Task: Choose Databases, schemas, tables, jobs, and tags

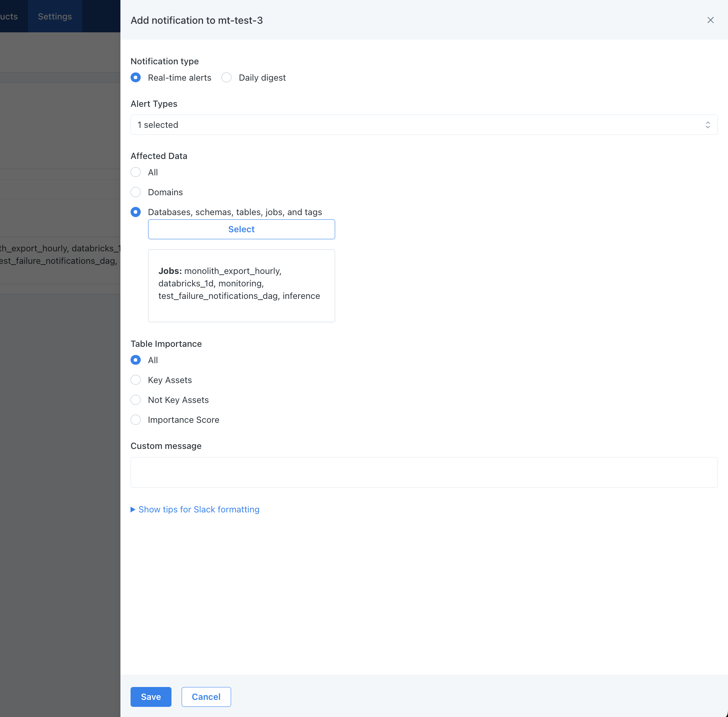Action: tap(136, 212)
